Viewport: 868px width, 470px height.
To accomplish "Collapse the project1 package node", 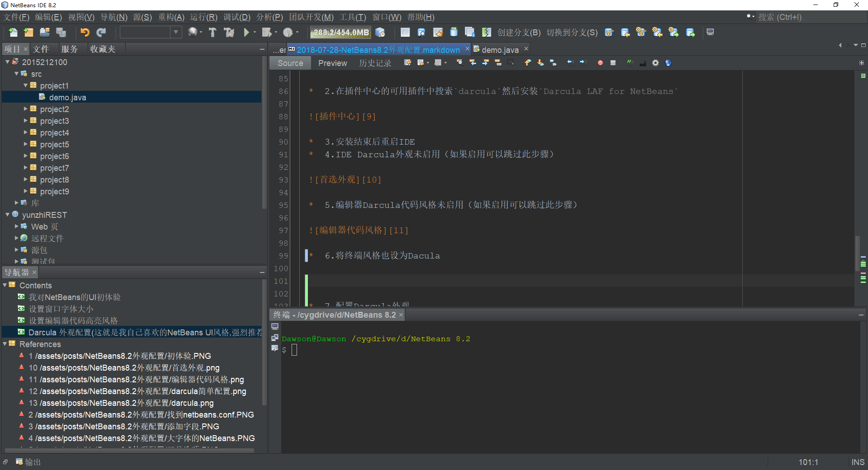I will [26, 85].
